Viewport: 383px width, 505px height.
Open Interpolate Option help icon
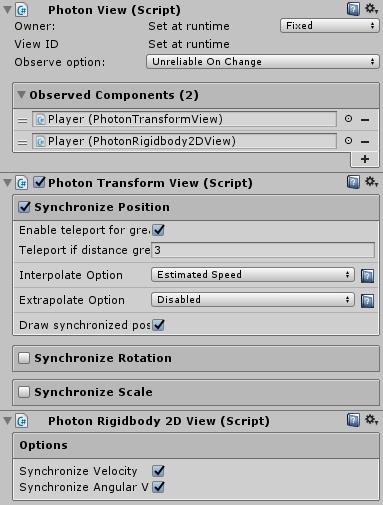coord(367,276)
